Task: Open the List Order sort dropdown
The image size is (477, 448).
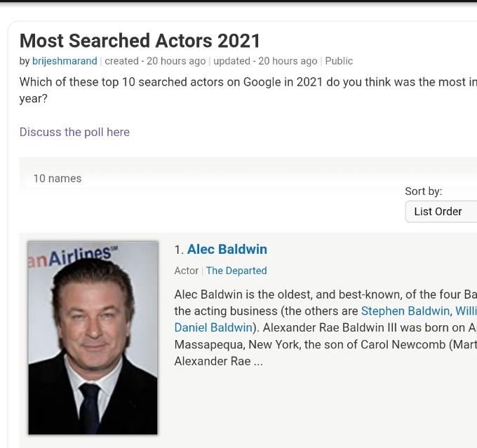Action: tap(441, 211)
